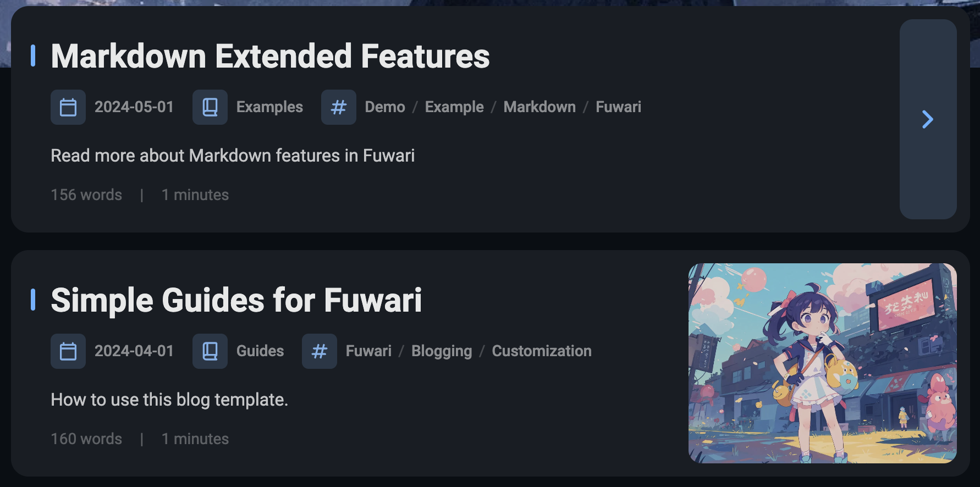Open the Markdown Extended Features post title
980x487 pixels.
coord(270,56)
